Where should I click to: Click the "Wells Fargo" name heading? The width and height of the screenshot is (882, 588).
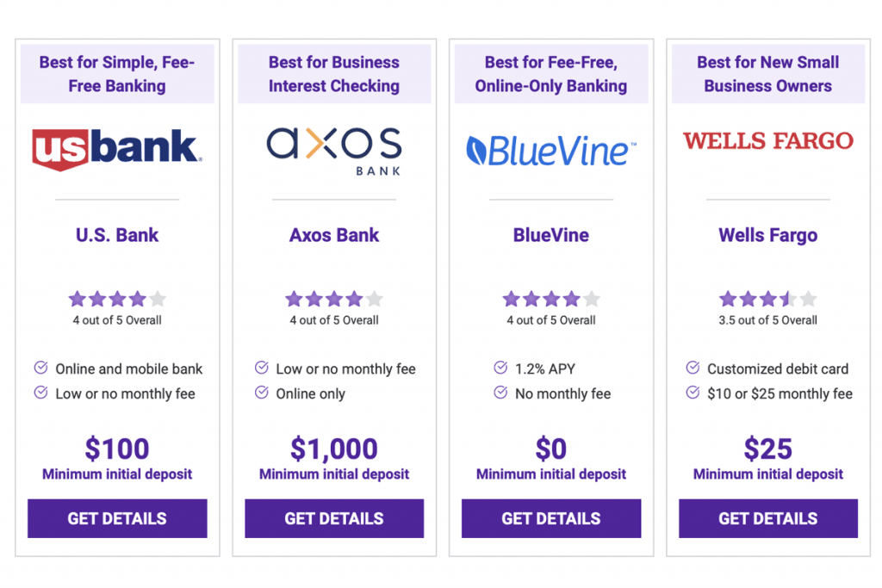pyautogui.click(x=768, y=235)
